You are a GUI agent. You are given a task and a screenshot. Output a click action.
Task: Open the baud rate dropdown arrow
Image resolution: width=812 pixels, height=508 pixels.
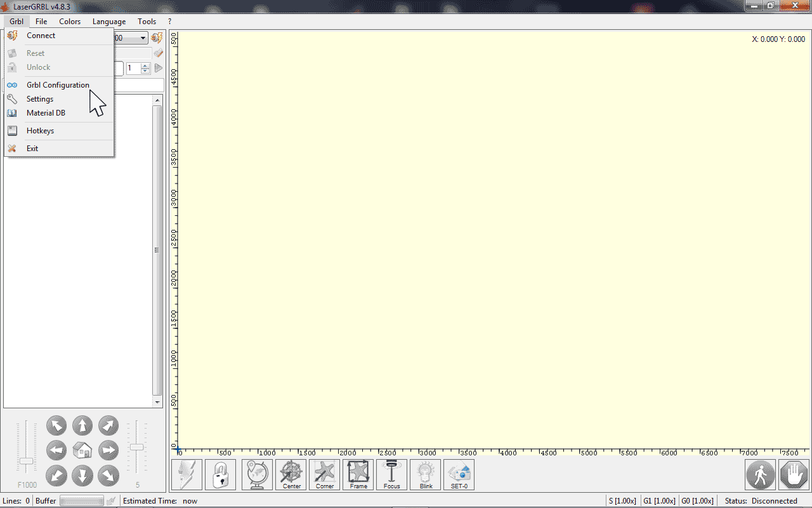click(143, 38)
